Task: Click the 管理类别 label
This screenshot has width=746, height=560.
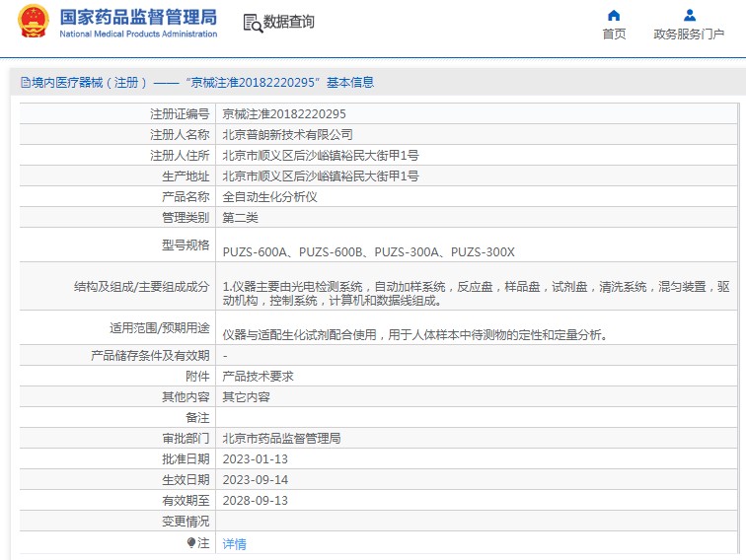Action: pyautogui.click(x=186, y=218)
